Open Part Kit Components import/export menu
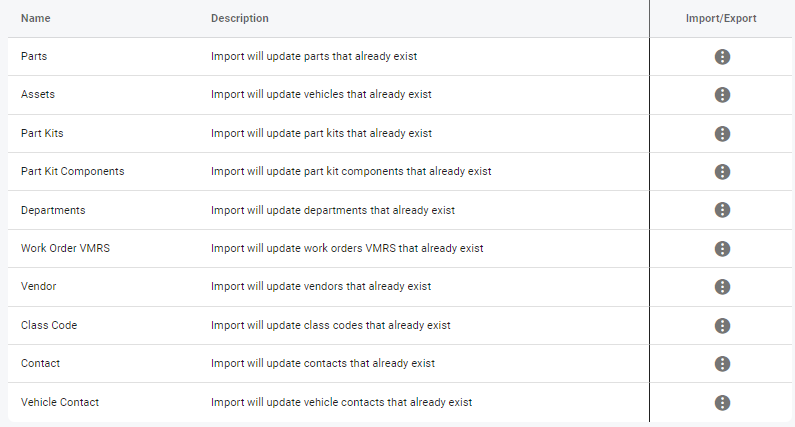 (x=722, y=172)
